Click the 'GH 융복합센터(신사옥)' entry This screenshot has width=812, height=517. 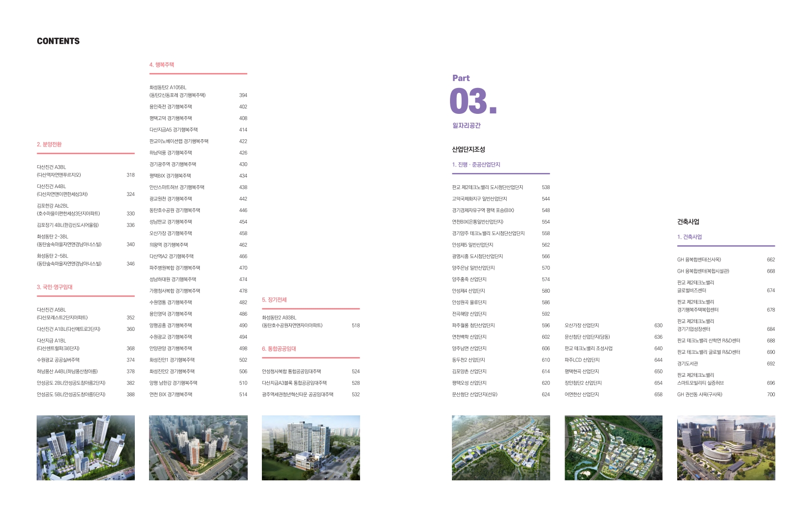[699, 260]
